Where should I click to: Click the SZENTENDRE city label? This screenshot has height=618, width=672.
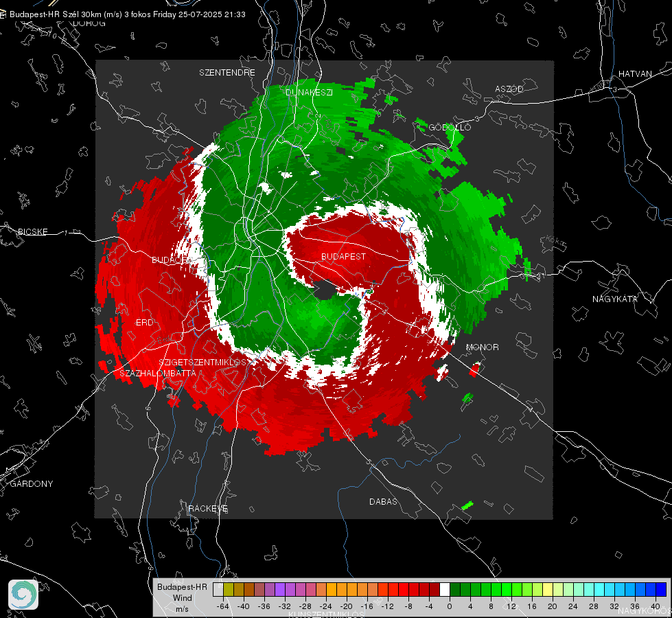tap(227, 73)
